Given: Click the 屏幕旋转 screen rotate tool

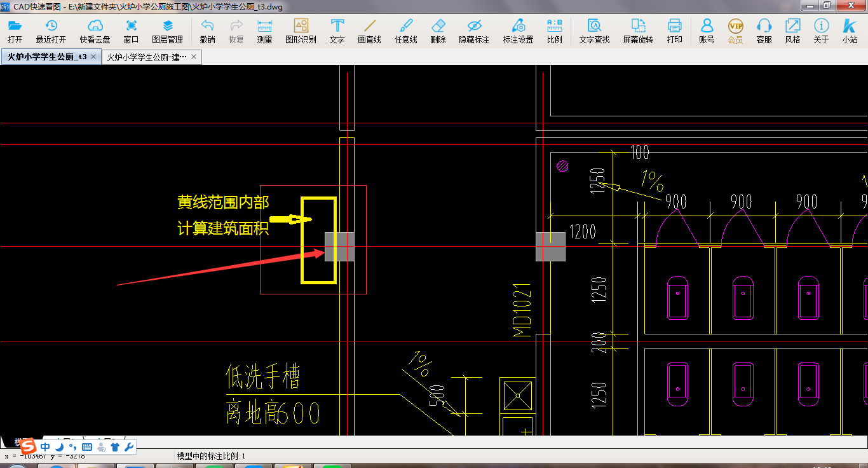Looking at the screenshot, I should coord(638,31).
